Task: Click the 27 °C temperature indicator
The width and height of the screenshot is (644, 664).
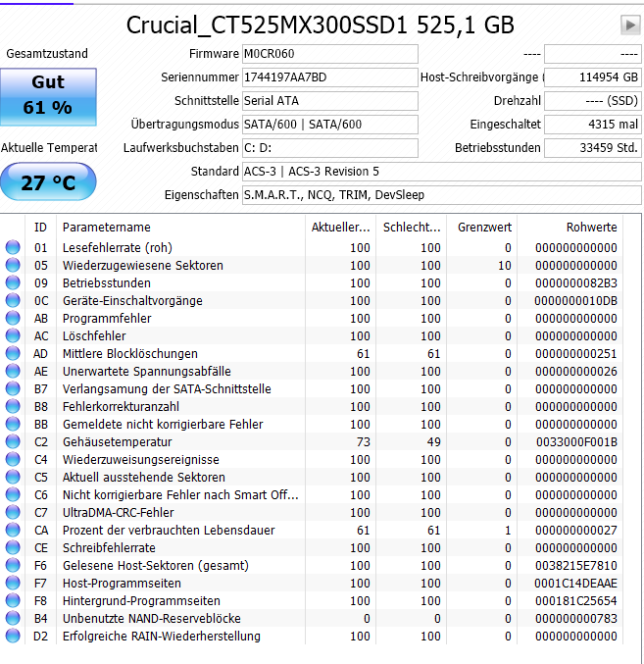Action: coord(48,182)
